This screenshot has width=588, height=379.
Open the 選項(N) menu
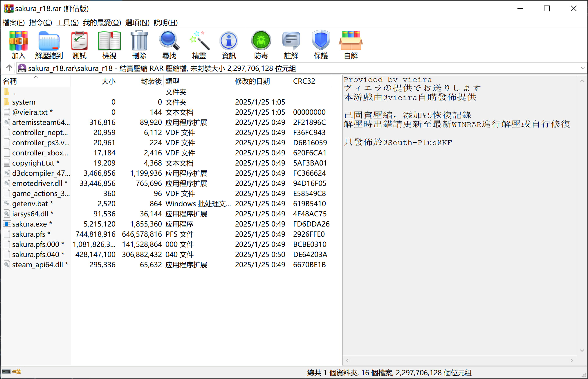point(137,22)
